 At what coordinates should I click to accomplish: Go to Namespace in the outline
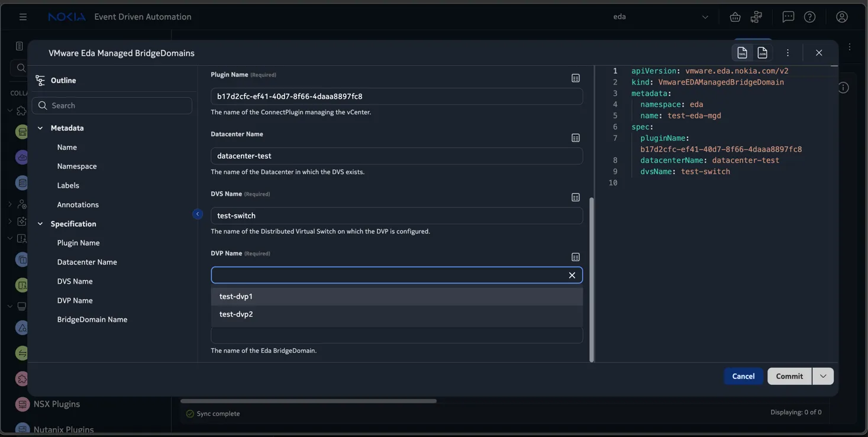(x=77, y=166)
